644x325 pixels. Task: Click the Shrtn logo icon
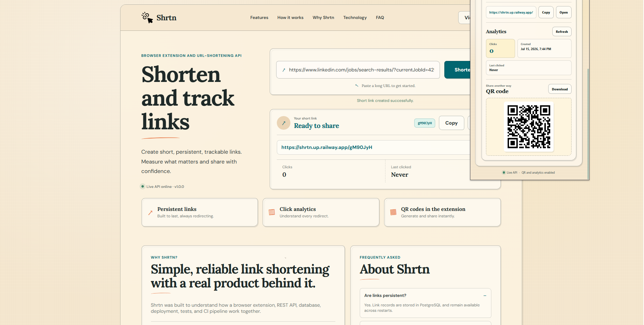147,18
